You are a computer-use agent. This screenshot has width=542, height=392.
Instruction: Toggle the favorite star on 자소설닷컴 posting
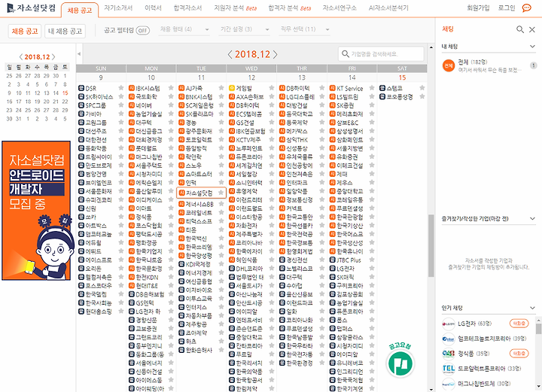tap(221, 193)
